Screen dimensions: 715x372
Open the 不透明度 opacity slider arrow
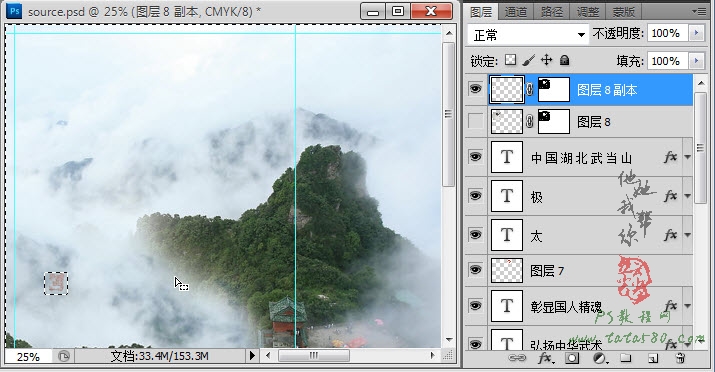(696, 33)
